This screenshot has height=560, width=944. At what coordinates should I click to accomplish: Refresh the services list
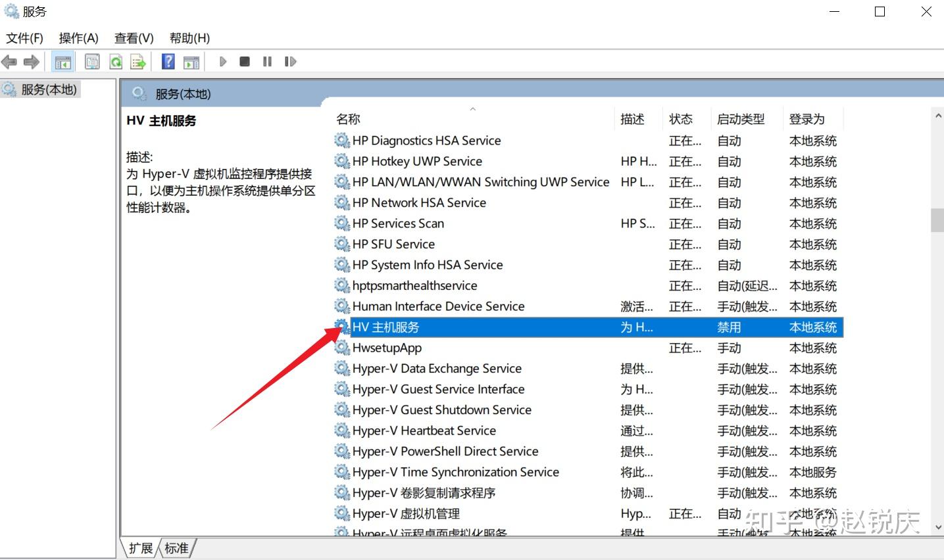click(x=116, y=61)
